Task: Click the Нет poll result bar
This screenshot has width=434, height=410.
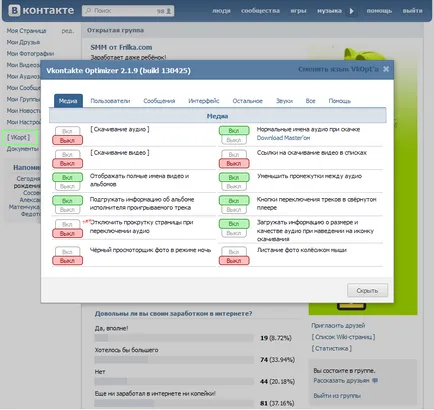Action: coord(174,381)
